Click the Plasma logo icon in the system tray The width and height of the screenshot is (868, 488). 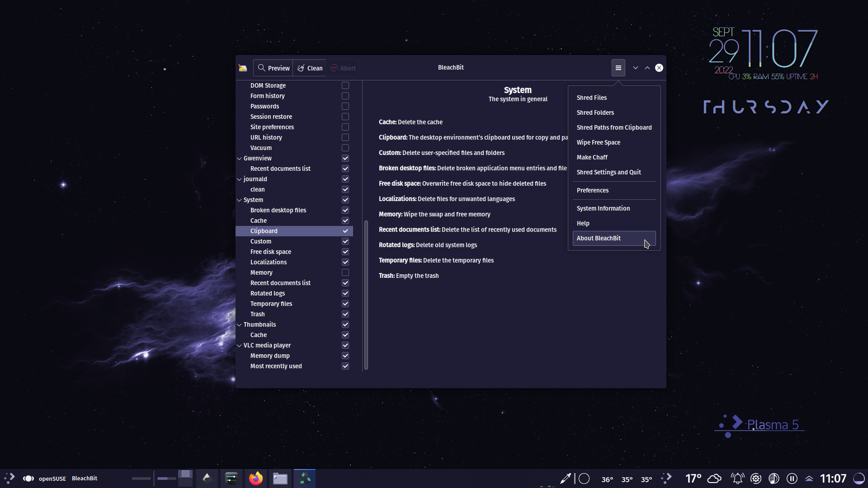point(666,479)
